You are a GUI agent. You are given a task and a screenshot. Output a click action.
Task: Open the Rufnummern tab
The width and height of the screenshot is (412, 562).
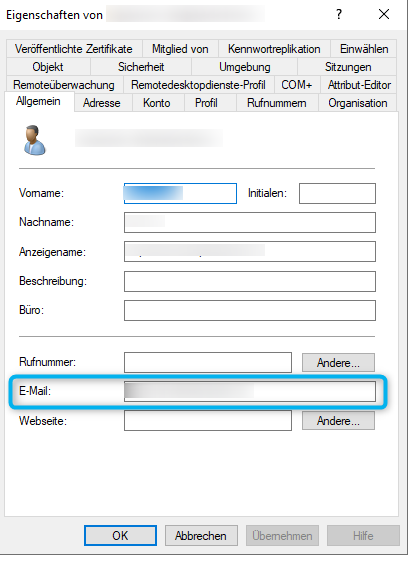[x=276, y=103]
